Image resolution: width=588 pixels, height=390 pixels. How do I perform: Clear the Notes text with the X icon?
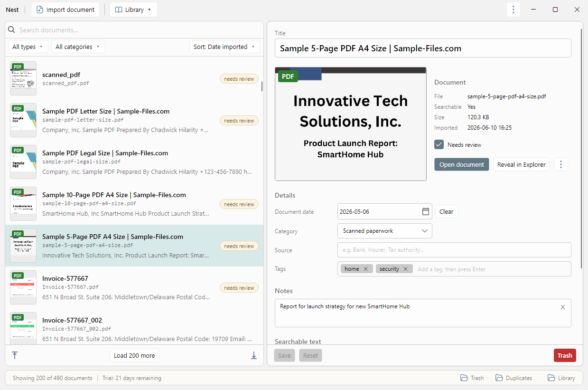[563, 307]
